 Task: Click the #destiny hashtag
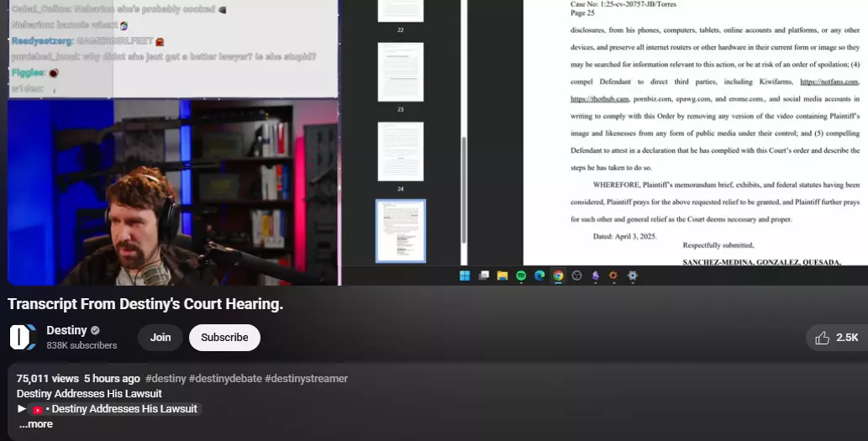pos(166,379)
